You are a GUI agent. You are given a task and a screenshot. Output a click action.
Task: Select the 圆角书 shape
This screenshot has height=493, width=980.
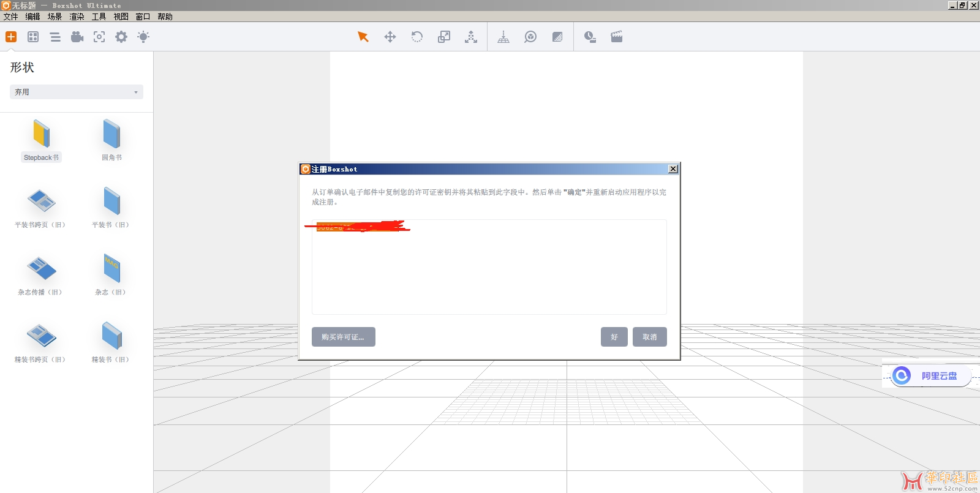click(x=112, y=141)
